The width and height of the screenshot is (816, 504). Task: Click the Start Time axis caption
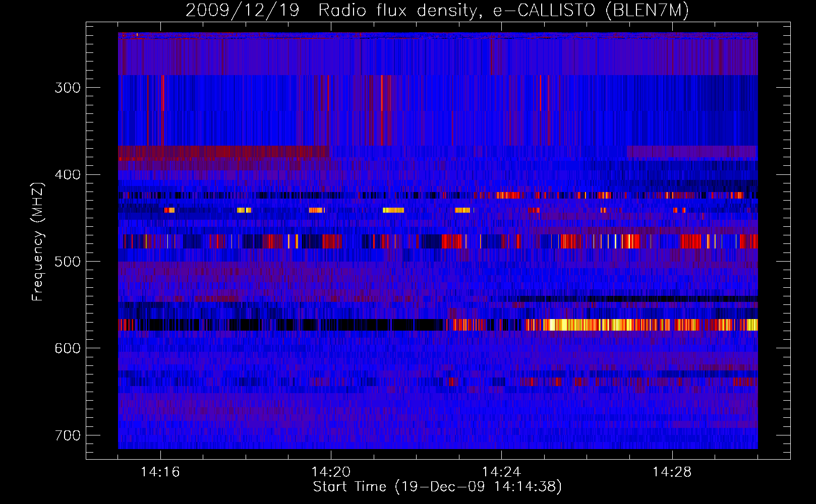437,487
